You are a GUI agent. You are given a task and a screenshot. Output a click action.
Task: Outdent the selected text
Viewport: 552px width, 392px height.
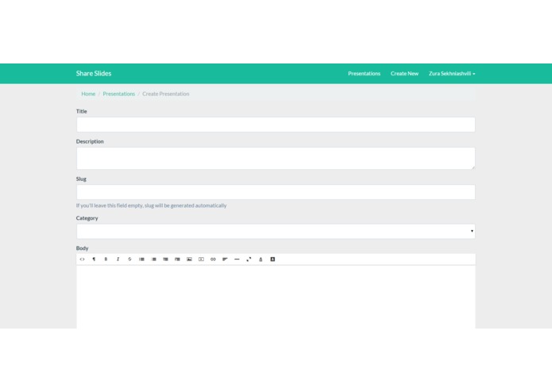[165, 259]
